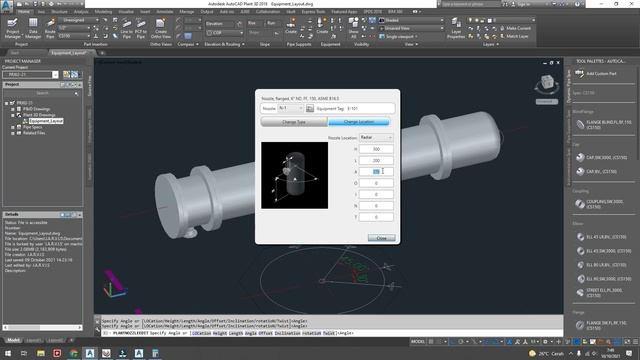Viewport: 640px width, 360px height.
Task: Toggle the grid display in status bar
Action: [431, 342]
